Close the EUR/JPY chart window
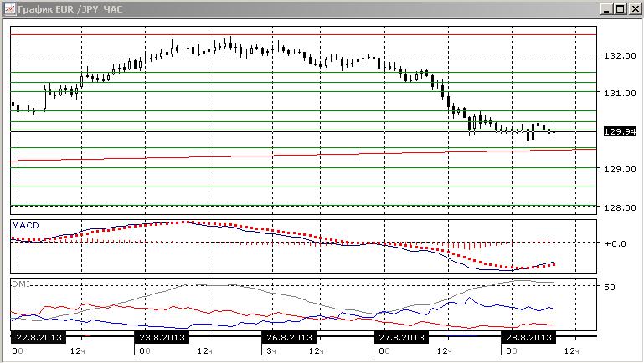This screenshot has width=644, height=363. 635,8
